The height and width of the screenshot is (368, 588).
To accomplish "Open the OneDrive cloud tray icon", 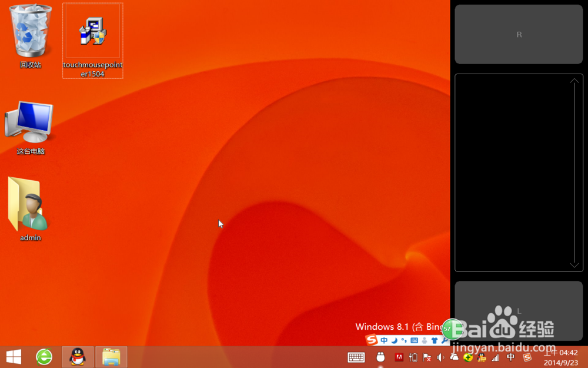I will (454, 357).
